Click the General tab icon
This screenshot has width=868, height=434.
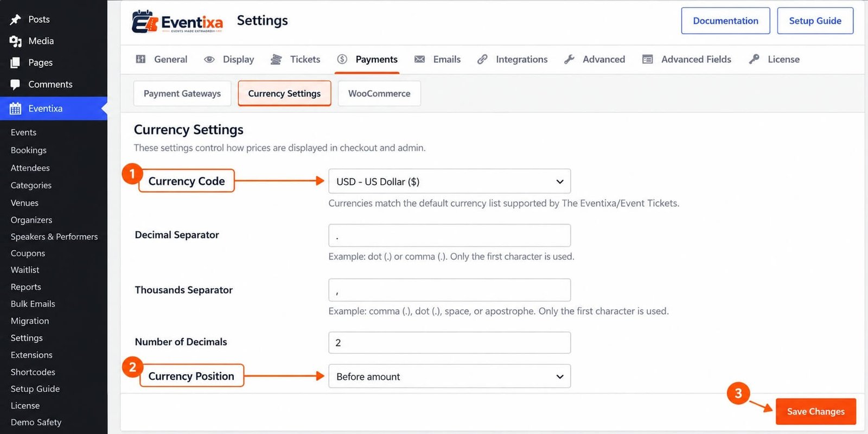click(x=141, y=59)
